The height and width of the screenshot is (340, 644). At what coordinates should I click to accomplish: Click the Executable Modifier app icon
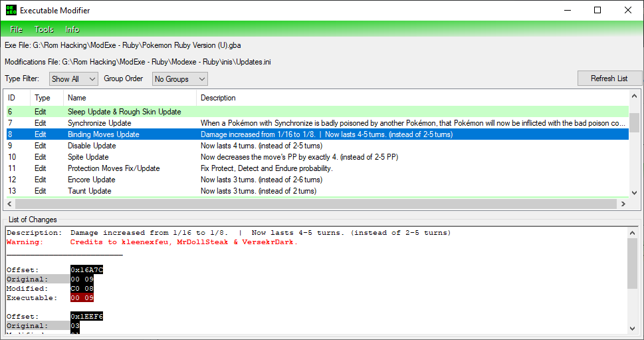point(11,11)
